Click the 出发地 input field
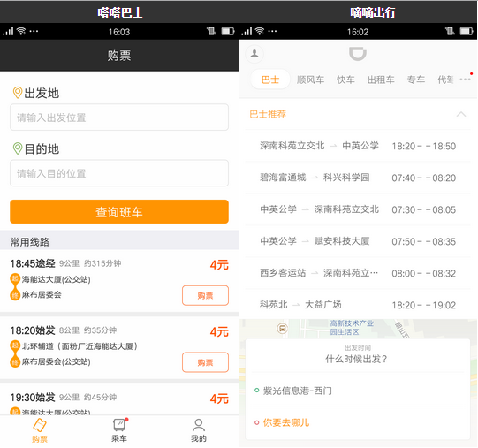478x448 pixels. (119, 118)
